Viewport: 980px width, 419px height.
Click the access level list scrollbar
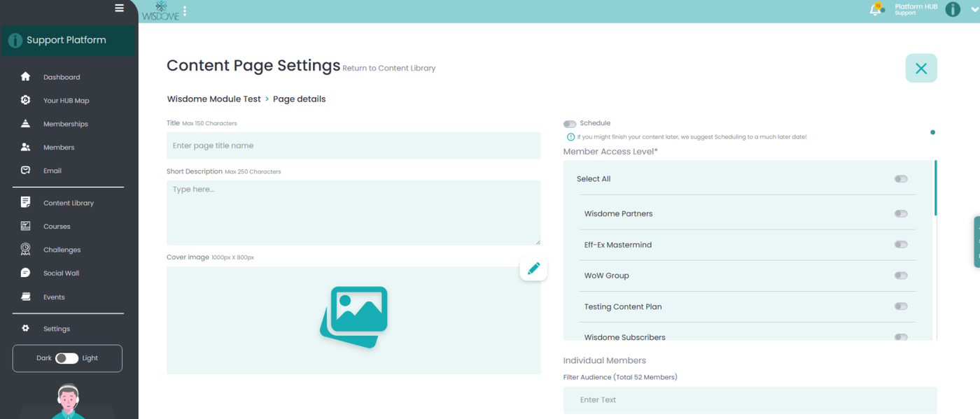click(935, 188)
